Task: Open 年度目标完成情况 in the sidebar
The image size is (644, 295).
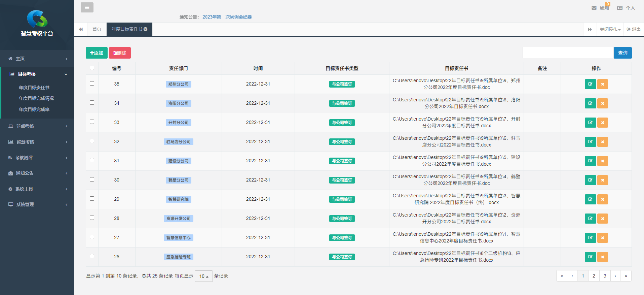Action: click(36, 98)
